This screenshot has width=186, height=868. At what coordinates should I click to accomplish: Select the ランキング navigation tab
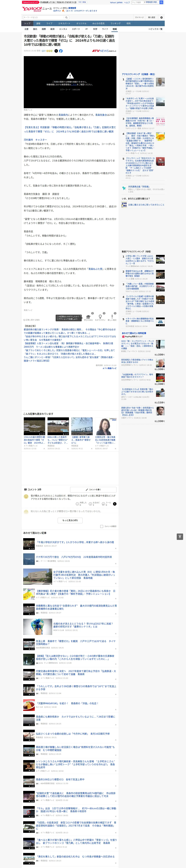point(115,23)
